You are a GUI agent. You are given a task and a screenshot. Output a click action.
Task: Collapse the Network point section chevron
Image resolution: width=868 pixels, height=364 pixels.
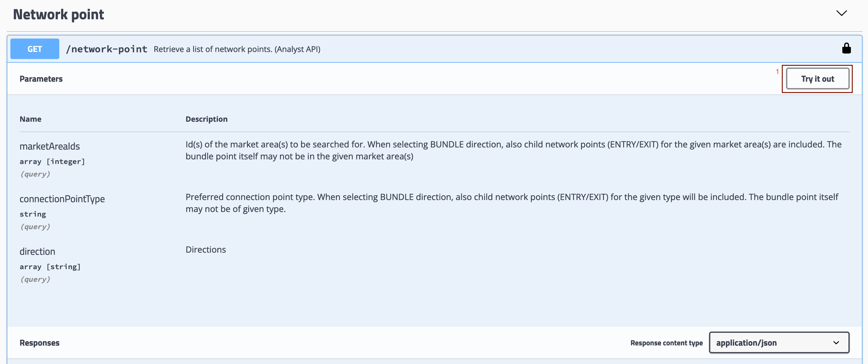(841, 13)
